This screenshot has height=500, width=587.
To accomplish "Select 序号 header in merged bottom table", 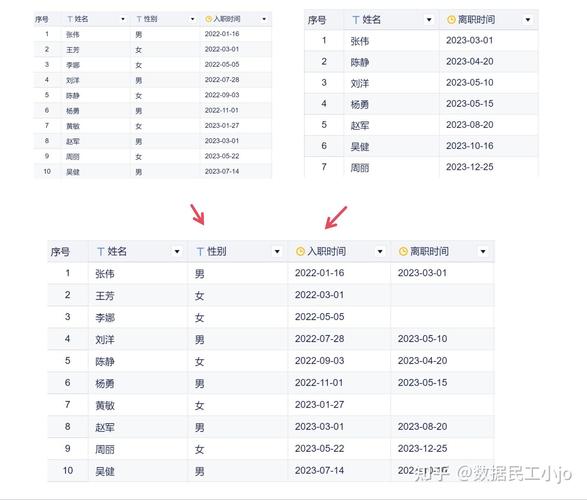I will (60, 252).
